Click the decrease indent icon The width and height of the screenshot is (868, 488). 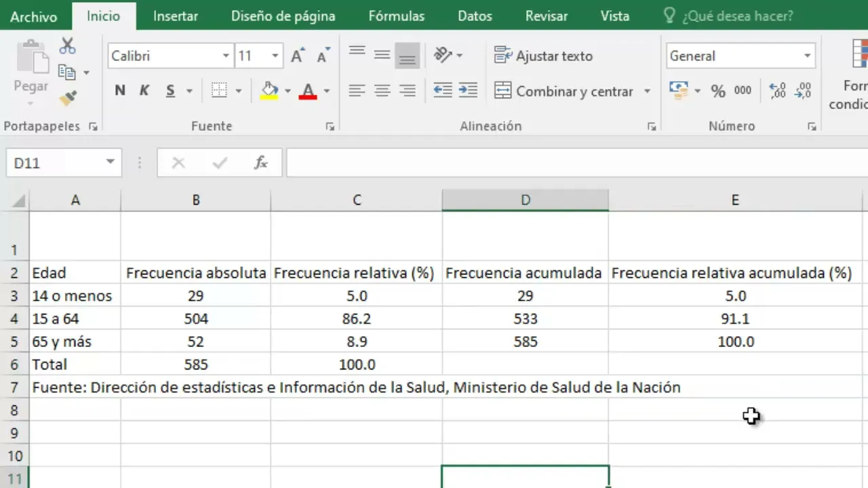click(x=443, y=91)
